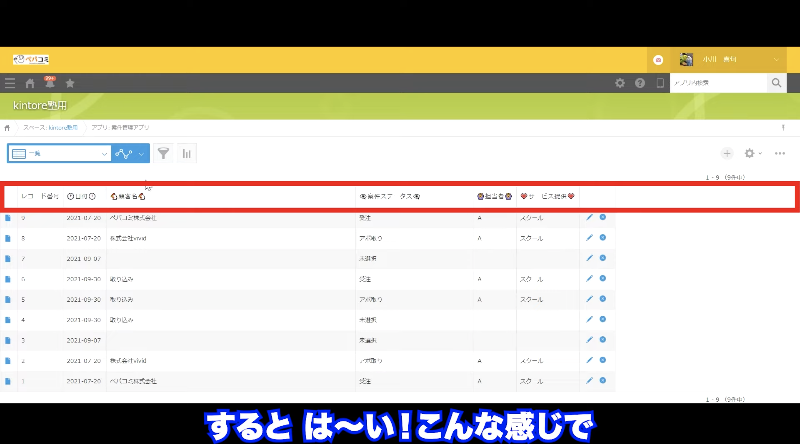The width and height of the screenshot is (800, 444).
Task: Open the header gear settings icon
Action: 620,83
